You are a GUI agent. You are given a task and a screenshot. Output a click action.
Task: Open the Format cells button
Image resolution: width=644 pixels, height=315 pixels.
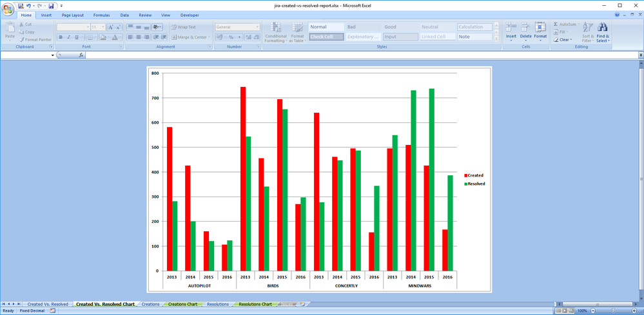click(x=540, y=32)
